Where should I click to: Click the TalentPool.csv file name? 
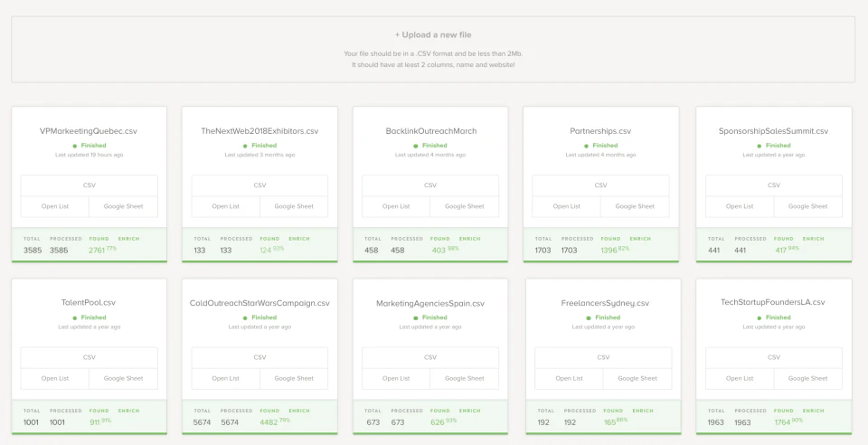click(x=89, y=303)
